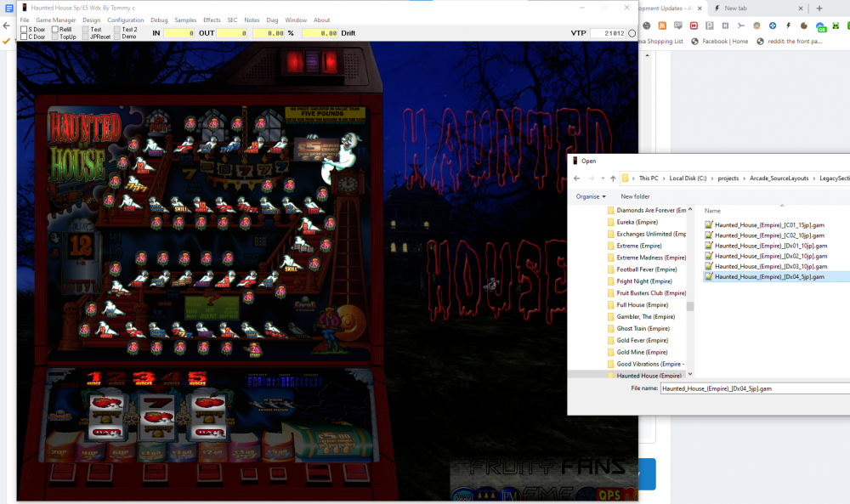Screen dimensions: 850x504
Task: Click This PC in the path bar
Action: [x=649, y=178]
